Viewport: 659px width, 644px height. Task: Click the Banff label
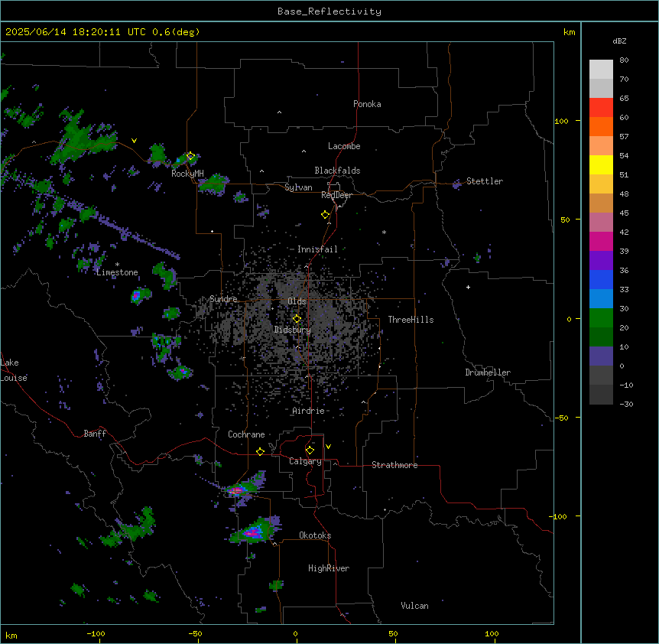pyautogui.click(x=95, y=434)
